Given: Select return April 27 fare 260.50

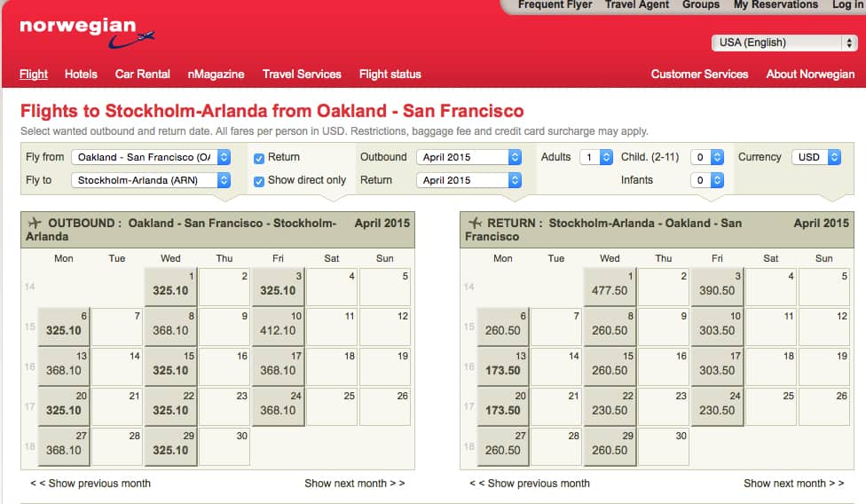Looking at the screenshot, I should [x=502, y=446].
